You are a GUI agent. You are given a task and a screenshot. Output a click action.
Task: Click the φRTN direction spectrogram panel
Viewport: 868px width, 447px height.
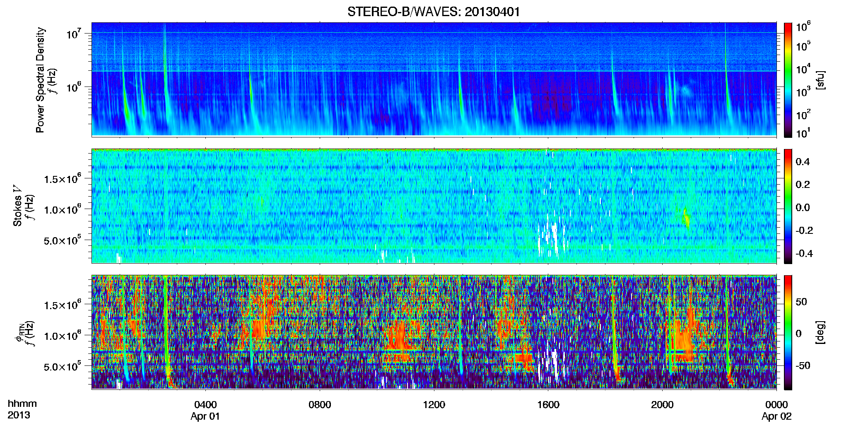pos(434,332)
